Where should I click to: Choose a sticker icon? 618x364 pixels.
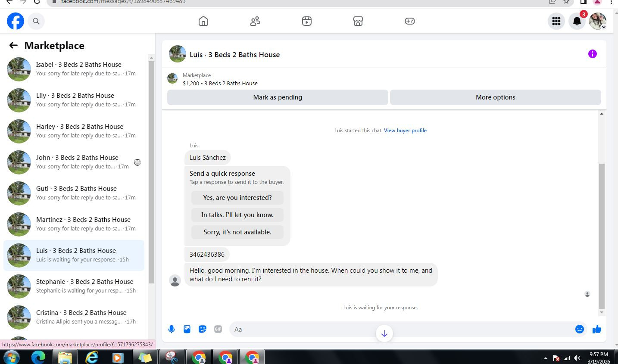point(203,329)
